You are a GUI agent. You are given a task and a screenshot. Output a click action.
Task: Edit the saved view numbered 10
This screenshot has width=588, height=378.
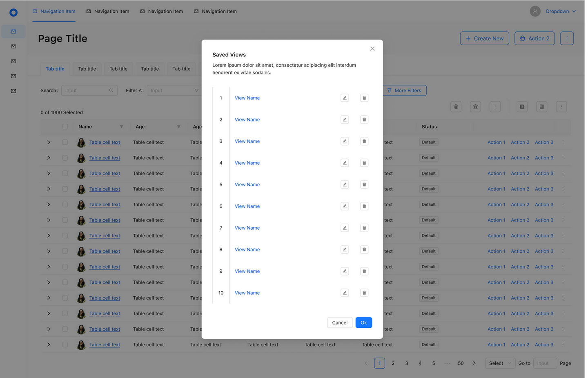(345, 293)
